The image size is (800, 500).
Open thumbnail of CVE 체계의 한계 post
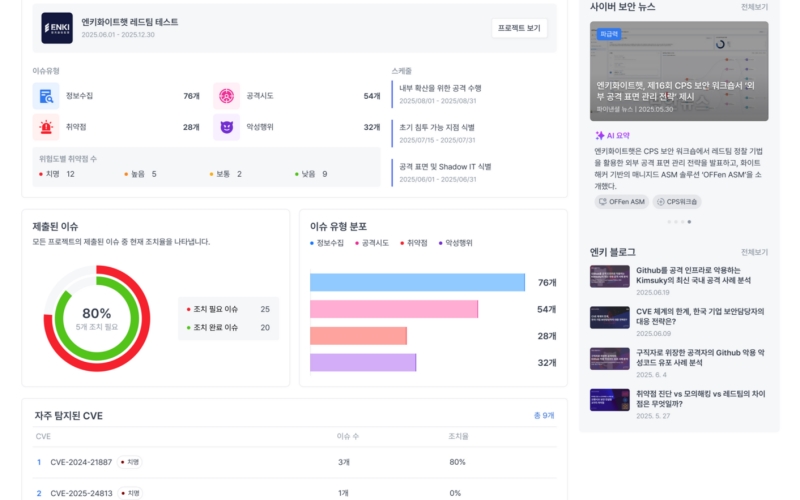point(610,318)
